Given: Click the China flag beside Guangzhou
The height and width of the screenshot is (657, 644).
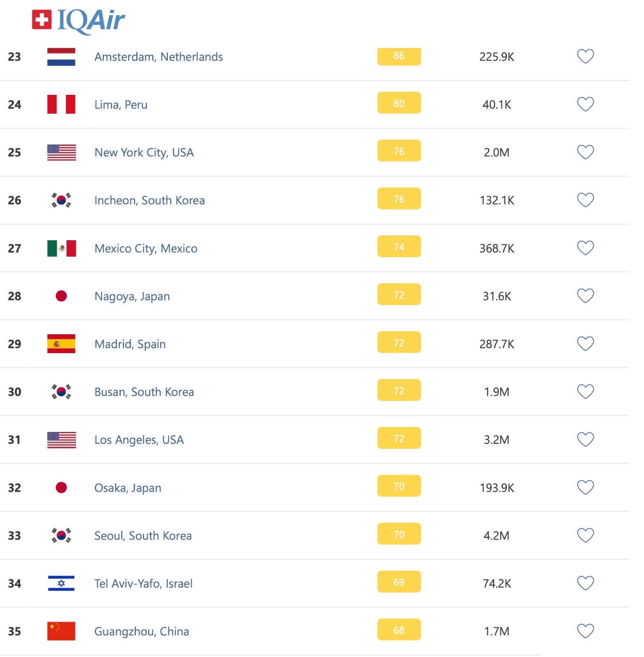Looking at the screenshot, I should click(61, 631).
